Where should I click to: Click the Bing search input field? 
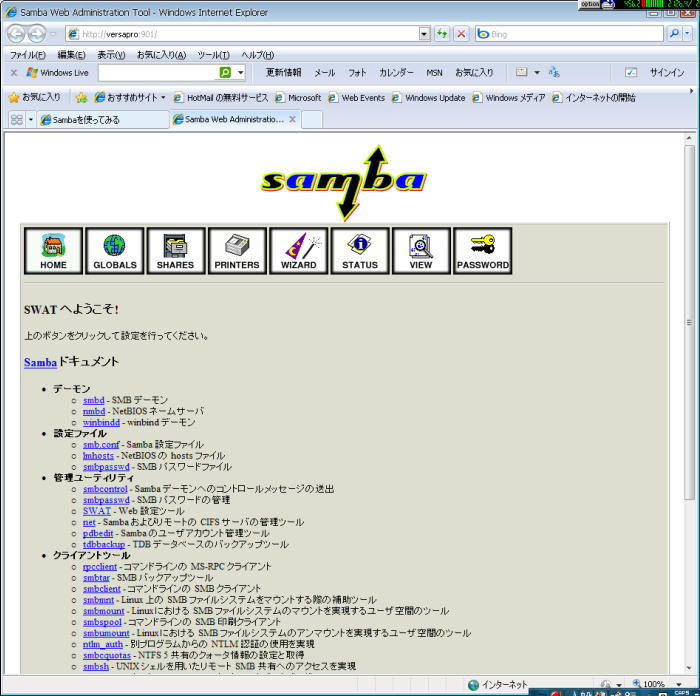[x=570, y=34]
